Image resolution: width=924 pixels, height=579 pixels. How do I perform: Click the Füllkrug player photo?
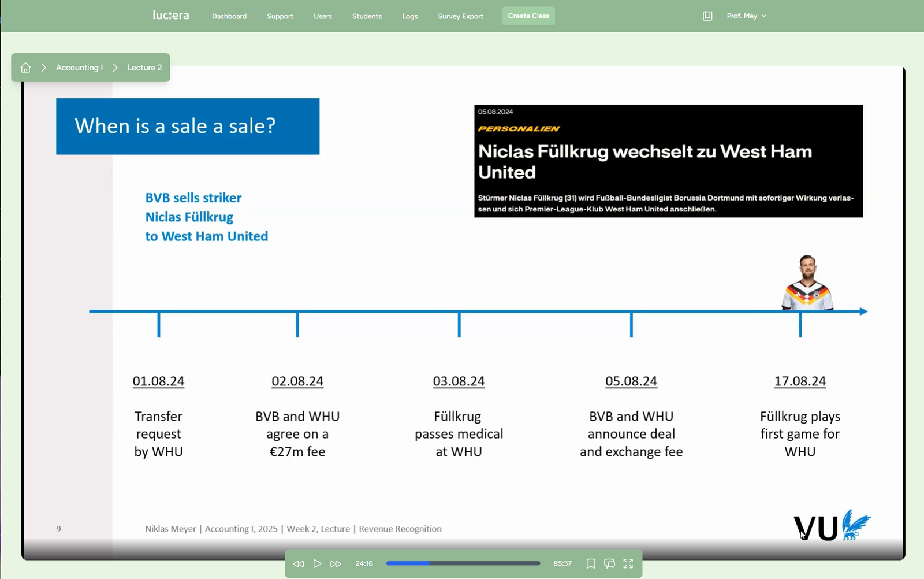[x=807, y=283]
